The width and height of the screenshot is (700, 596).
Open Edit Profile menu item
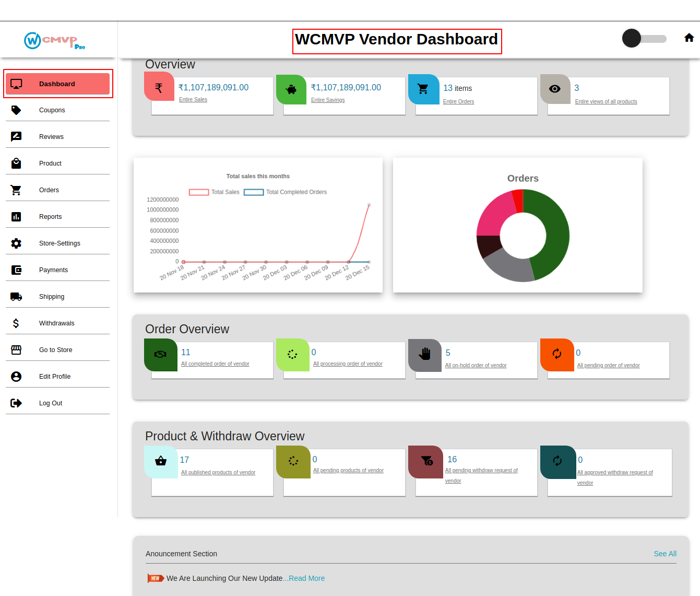coord(57,377)
